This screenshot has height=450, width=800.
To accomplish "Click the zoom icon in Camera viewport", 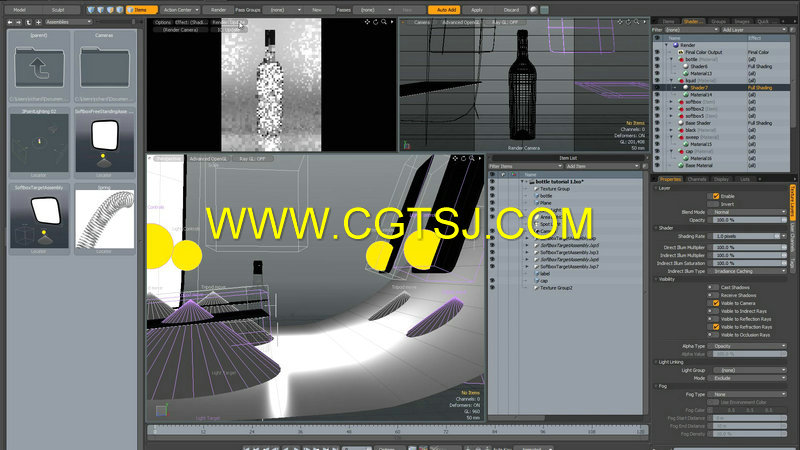I will point(636,22).
